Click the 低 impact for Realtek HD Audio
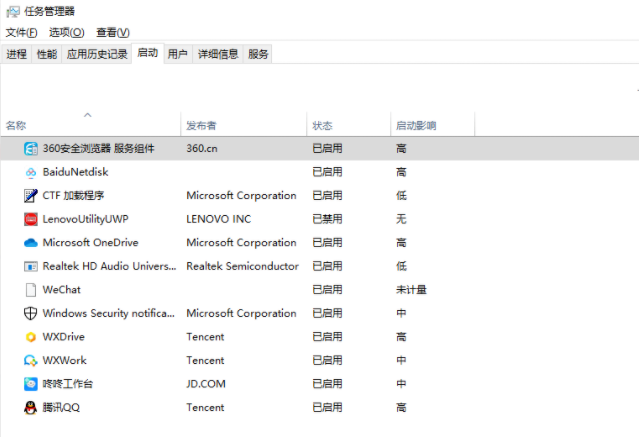640x437 pixels. [401, 266]
